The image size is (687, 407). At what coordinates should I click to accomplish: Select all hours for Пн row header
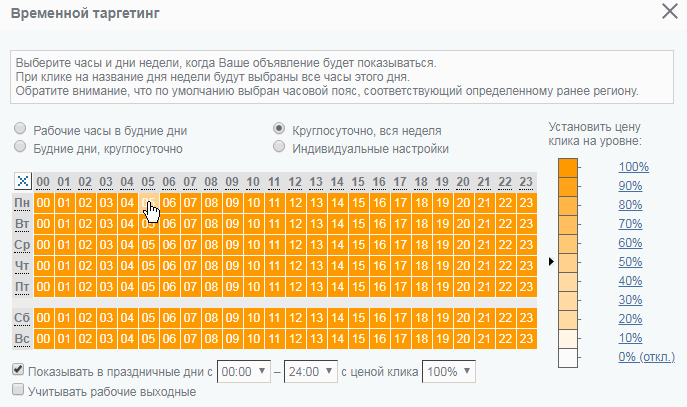point(22,203)
